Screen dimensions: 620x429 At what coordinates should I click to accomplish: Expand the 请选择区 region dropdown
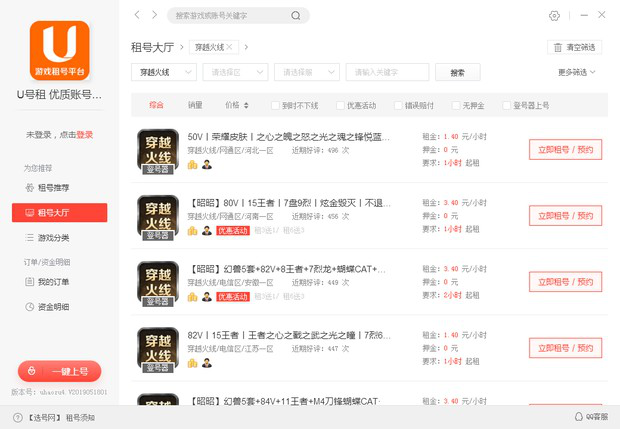tap(235, 72)
